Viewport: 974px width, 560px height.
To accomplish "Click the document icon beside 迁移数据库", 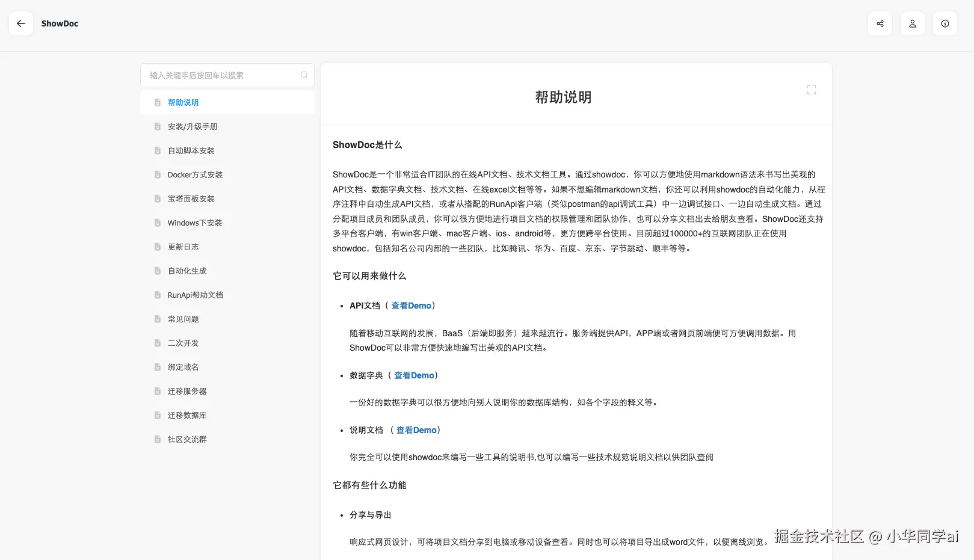I will 158,415.
